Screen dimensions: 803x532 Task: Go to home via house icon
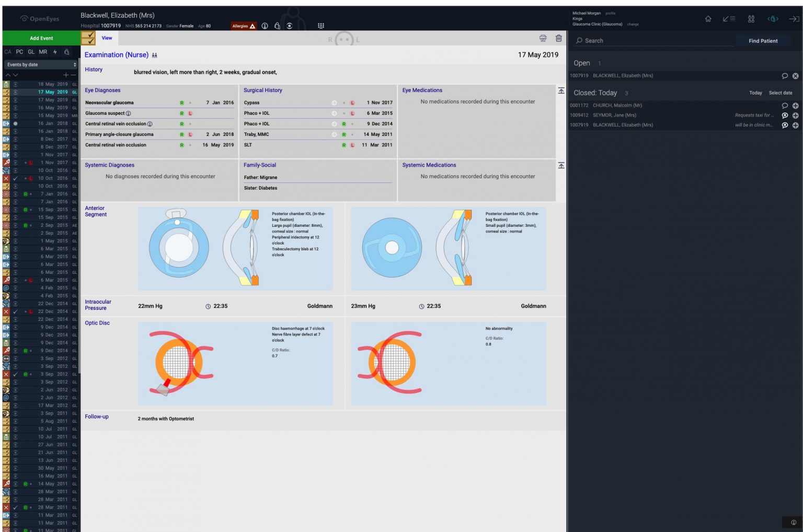[x=708, y=19]
